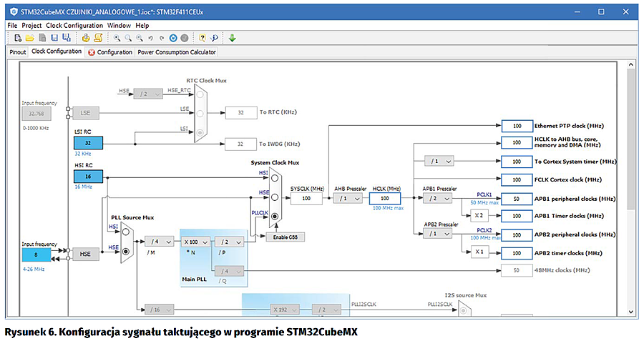The width and height of the screenshot is (644, 341).
Task: Open the PLL multiplier N dropdown
Action: [197, 241]
